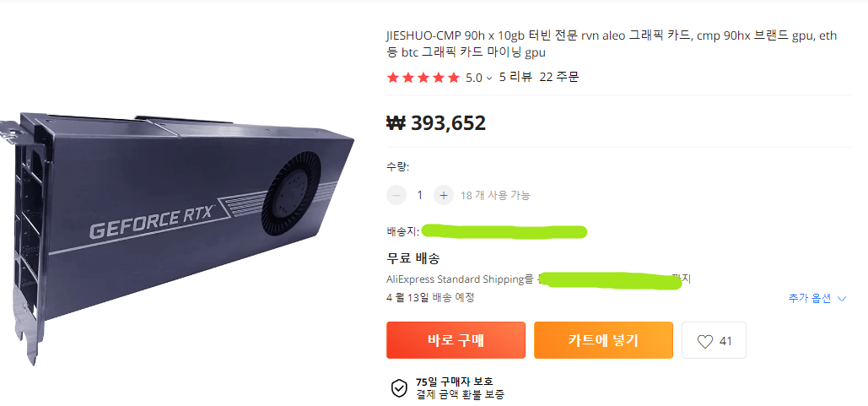Click the 22 주문 orders count

[x=559, y=78]
